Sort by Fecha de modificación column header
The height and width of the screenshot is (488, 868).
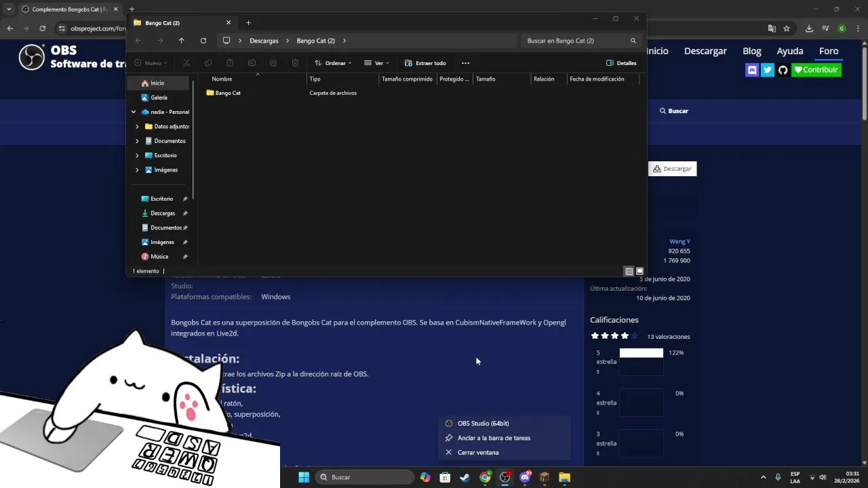(x=603, y=79)
